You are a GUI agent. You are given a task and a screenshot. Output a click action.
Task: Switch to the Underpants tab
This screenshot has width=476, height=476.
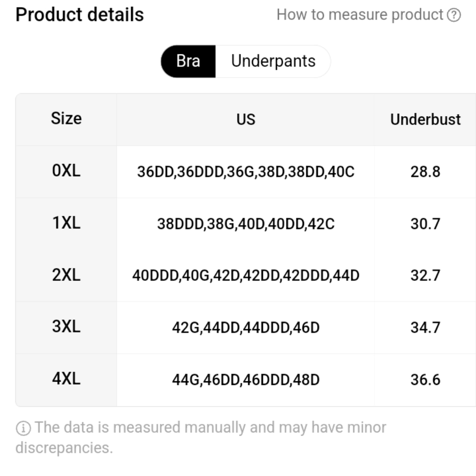pos(273,61)
